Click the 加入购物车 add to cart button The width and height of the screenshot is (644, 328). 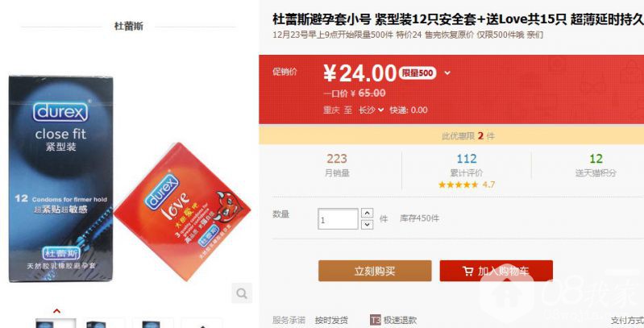point(497,271)
